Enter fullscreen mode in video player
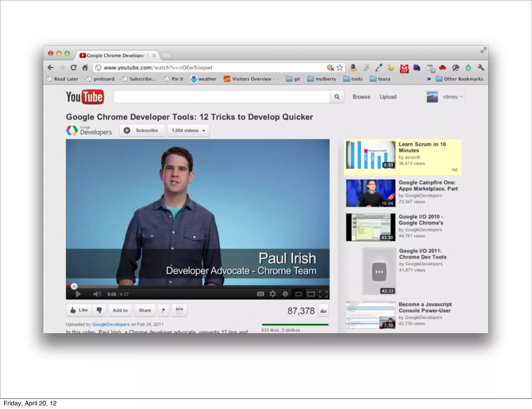 (323, 294)
